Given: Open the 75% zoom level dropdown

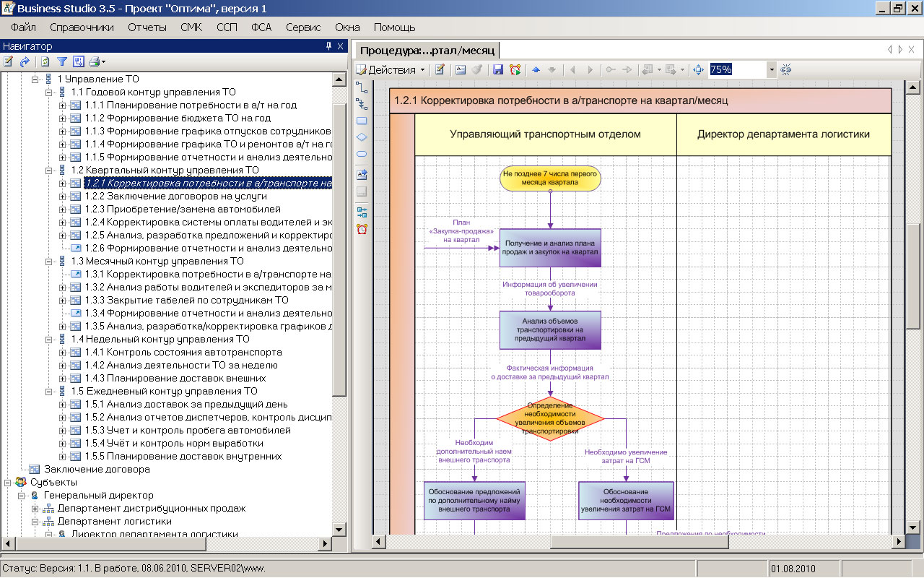Looking at the screenshot, I should (x=772, y=70).
